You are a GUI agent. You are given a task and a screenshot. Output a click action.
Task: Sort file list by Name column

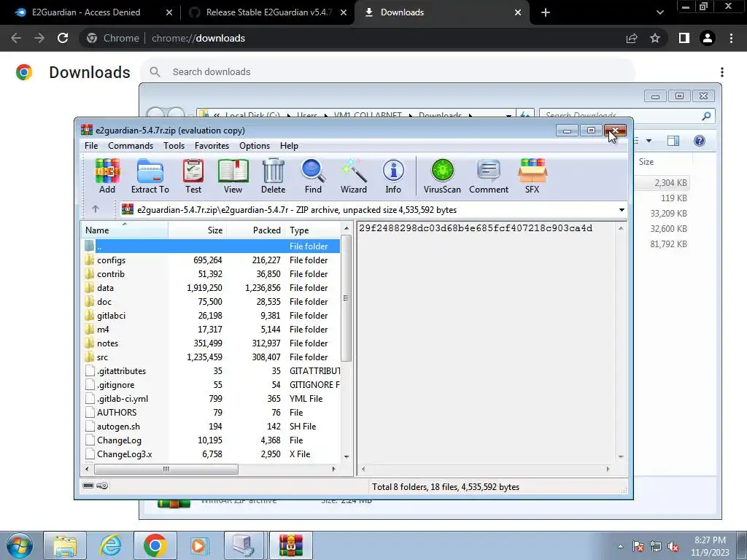124,230
